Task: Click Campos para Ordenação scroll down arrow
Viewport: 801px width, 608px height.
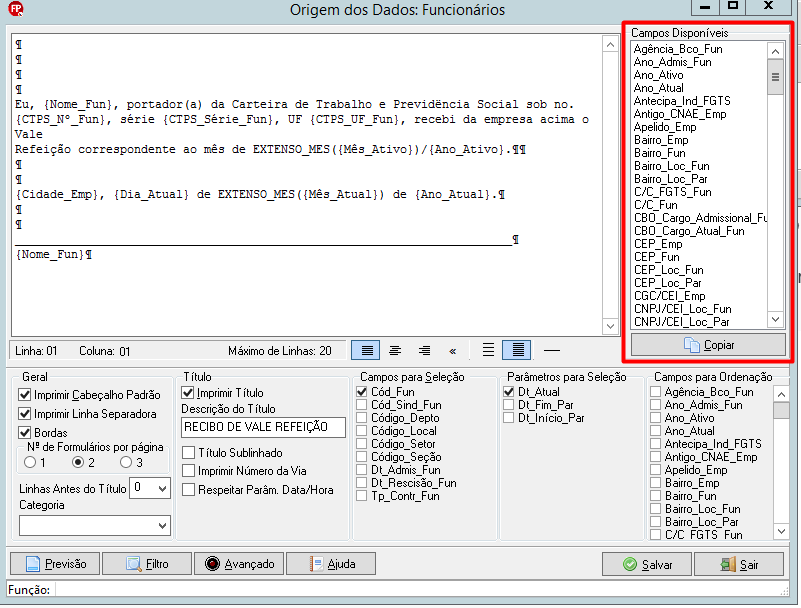Action: click(x=781, y=531)
